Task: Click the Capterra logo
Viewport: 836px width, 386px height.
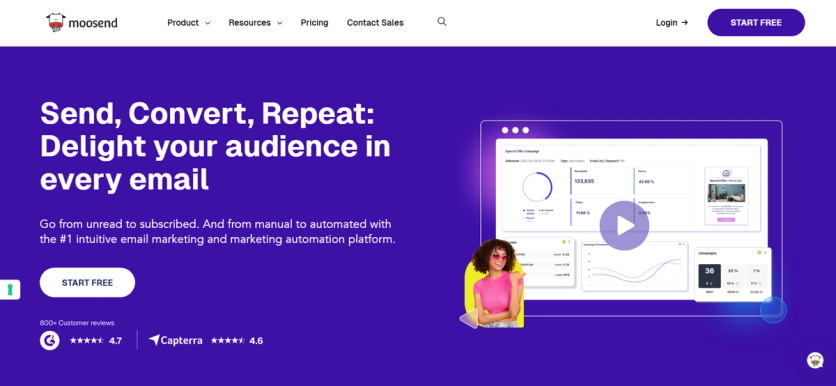Action: click(x=175, y=340)
